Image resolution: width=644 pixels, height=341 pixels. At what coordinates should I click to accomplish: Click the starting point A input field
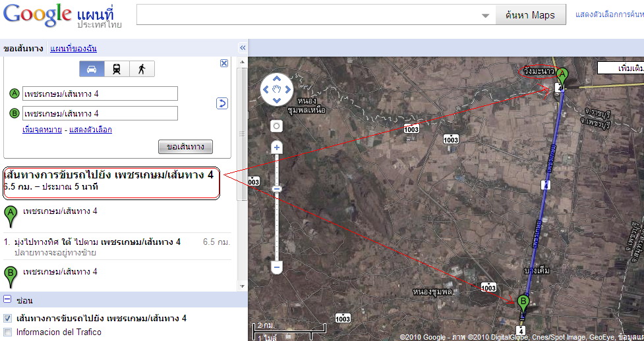point(100,94)
